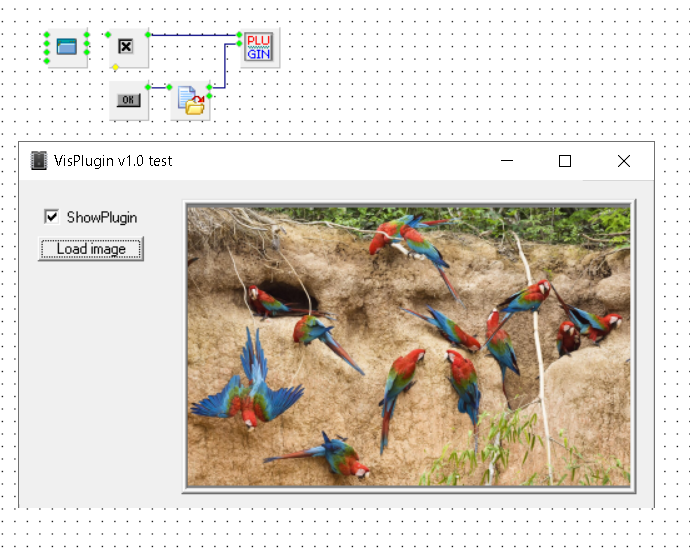Click the yellow point on checkbox component

coord(115,67)
